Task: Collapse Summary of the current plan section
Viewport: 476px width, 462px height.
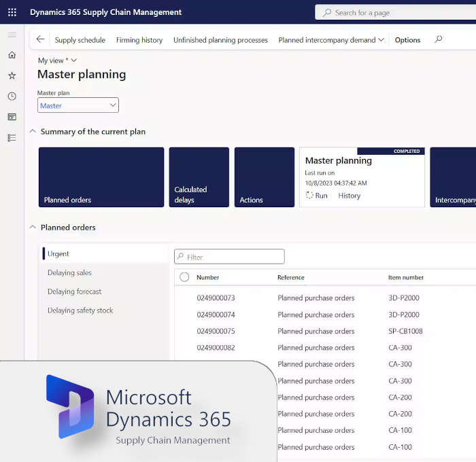Action: pyautogui.click(x=33, y=131)
